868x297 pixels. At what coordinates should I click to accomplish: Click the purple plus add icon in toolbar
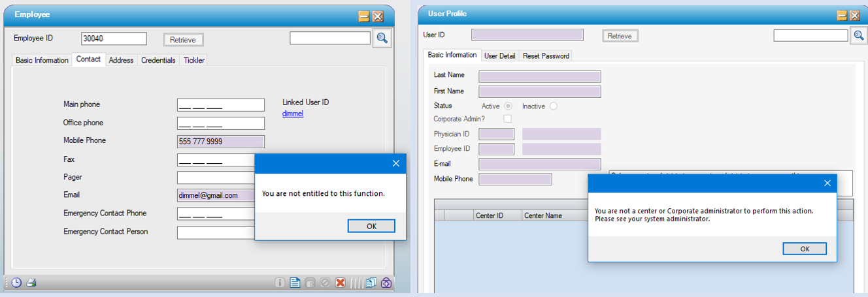(x=386, y=283)
